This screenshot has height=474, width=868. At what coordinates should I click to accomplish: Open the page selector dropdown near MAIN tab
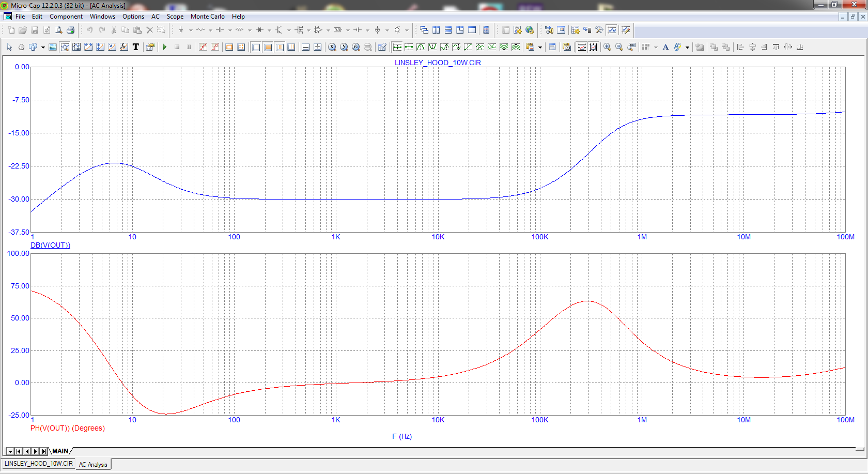click(x=10, y=451)
